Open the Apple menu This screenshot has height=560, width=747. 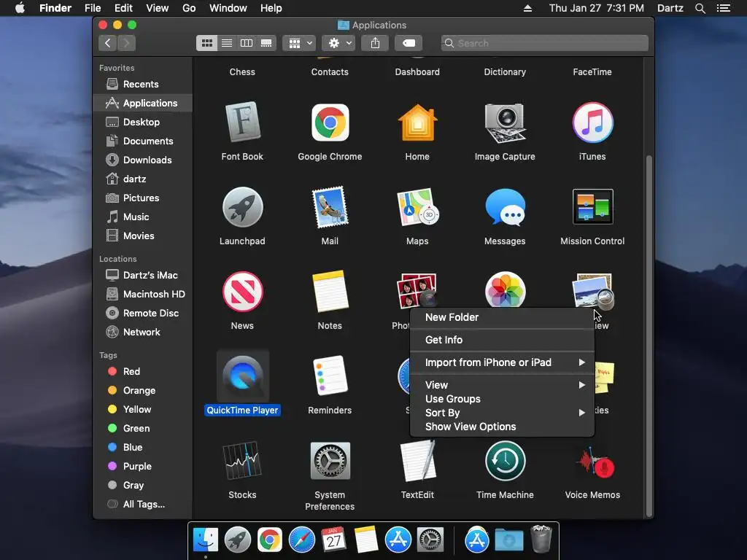(x=20, y=8)
